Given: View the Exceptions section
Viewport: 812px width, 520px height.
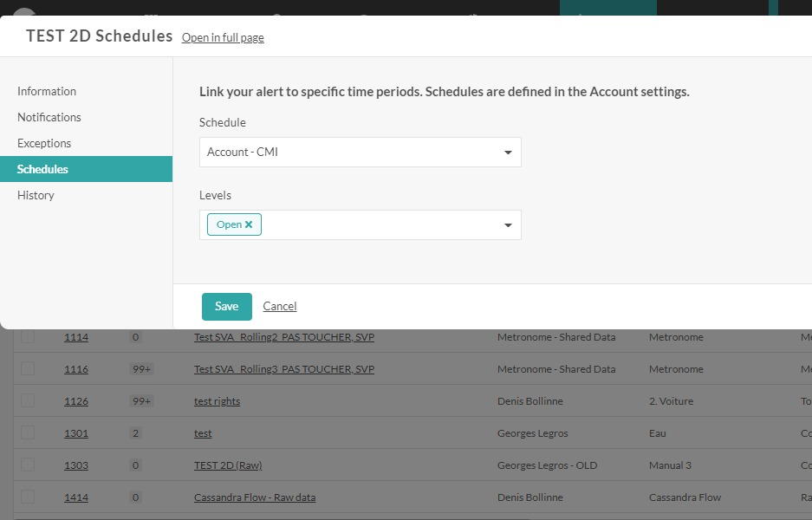Looking at the screenshot, I should point(44,143).
